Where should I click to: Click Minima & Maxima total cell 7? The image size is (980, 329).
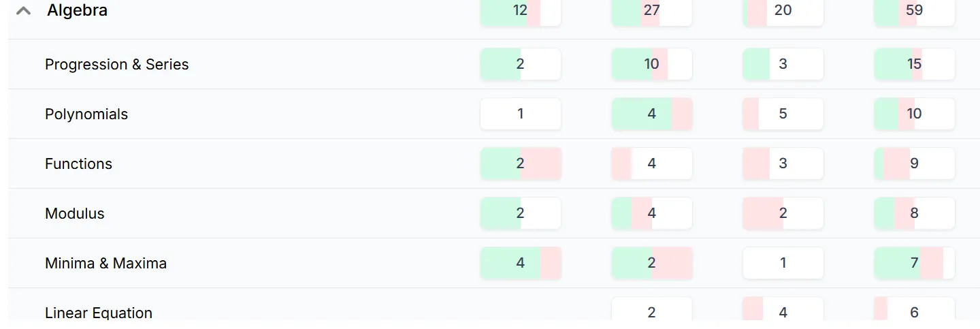coord(914,263)
